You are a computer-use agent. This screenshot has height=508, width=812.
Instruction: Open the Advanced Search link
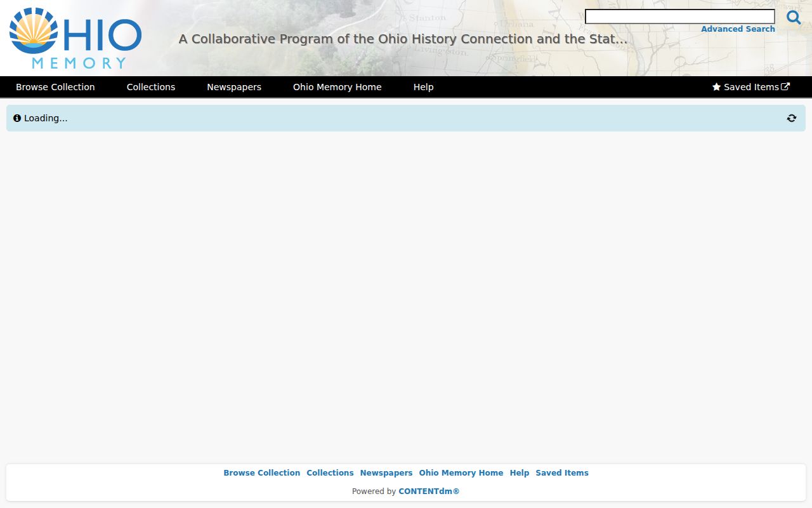pyautogui.click(x=738, y=29)
